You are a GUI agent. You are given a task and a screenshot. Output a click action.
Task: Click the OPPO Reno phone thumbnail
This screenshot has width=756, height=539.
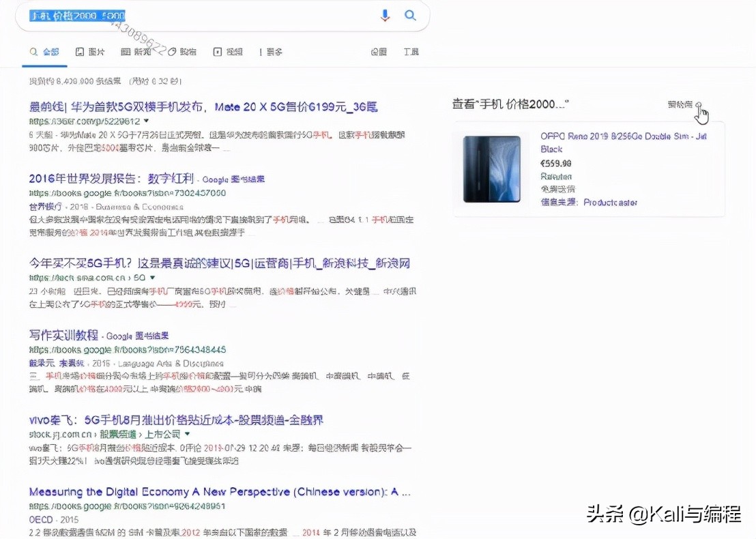pyautogui.click(x=492, y=169)
